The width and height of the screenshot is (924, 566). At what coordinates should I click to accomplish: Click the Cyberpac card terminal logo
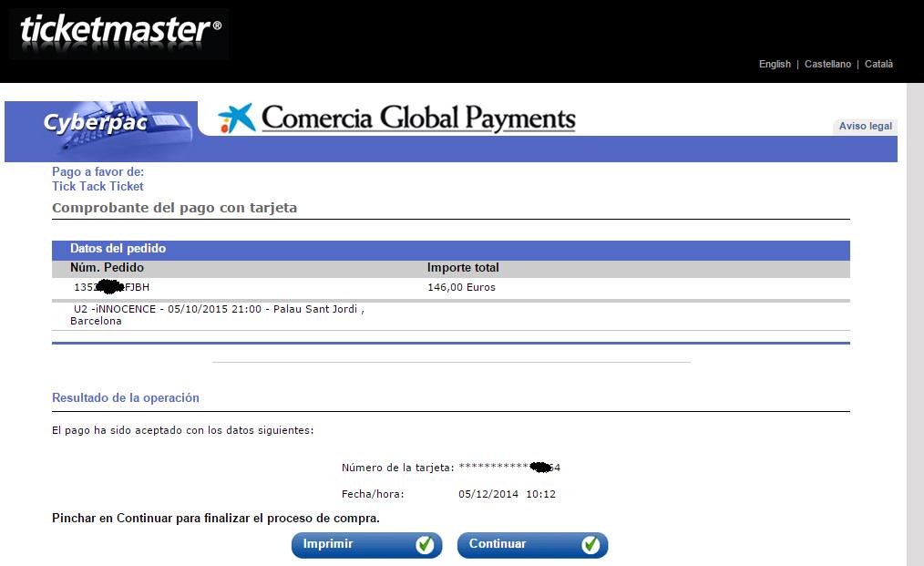(101, 131)
